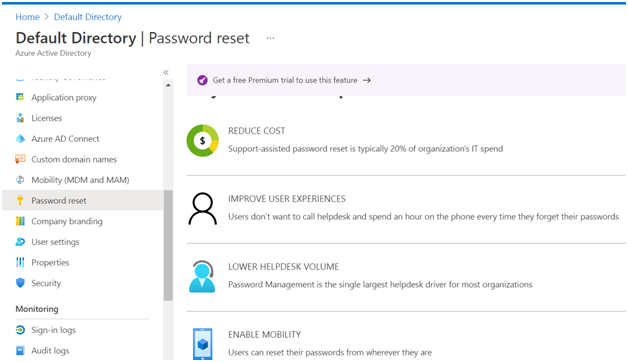Click text about single largest helpdesk driver
Screen dimensions: 628x362
coord(380,284)
